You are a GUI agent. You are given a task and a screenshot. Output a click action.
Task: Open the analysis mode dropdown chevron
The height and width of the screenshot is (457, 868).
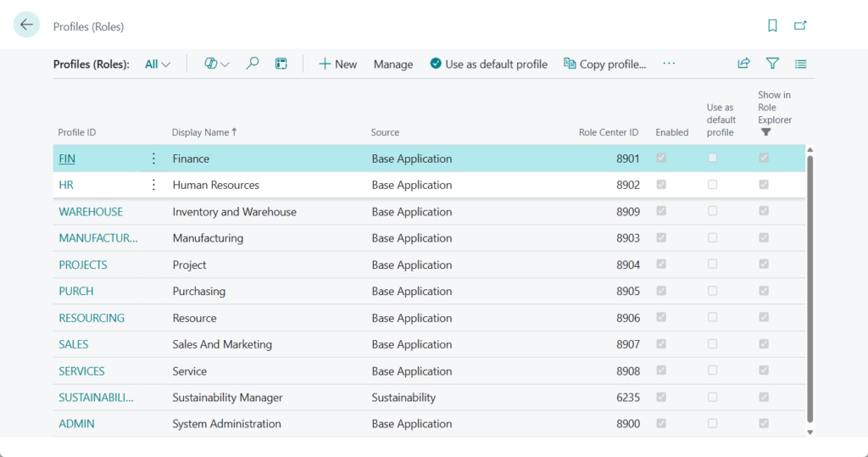[225, 64]
